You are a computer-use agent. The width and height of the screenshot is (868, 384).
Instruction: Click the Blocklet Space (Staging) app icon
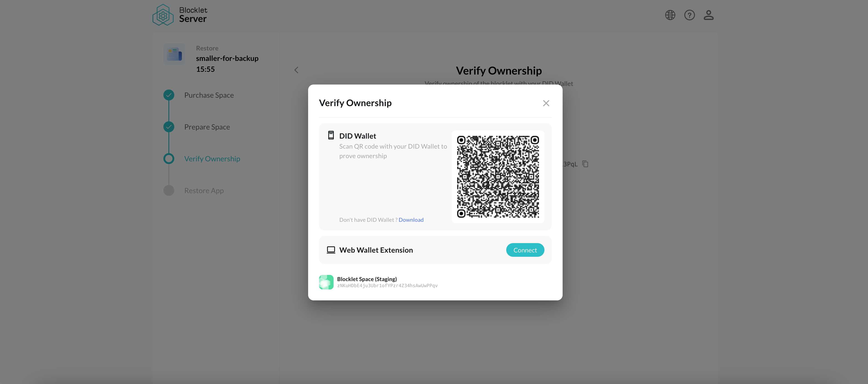pos(326,282)
